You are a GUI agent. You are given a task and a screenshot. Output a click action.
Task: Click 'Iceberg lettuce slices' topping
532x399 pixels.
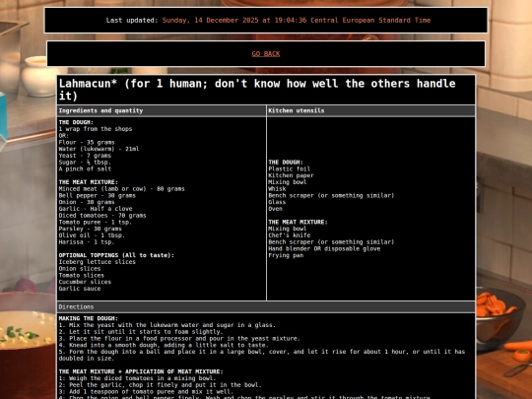97,262
